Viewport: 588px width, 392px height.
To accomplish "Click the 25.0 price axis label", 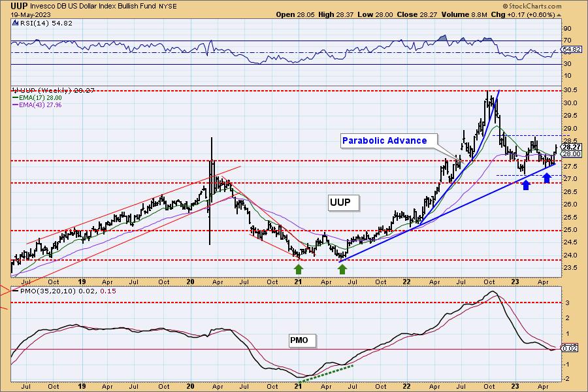I will (x=570, y=230).
